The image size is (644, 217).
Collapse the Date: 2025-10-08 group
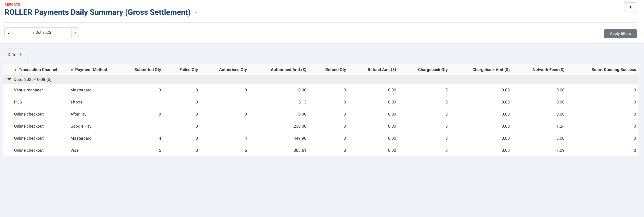click(x=9, y=79)
